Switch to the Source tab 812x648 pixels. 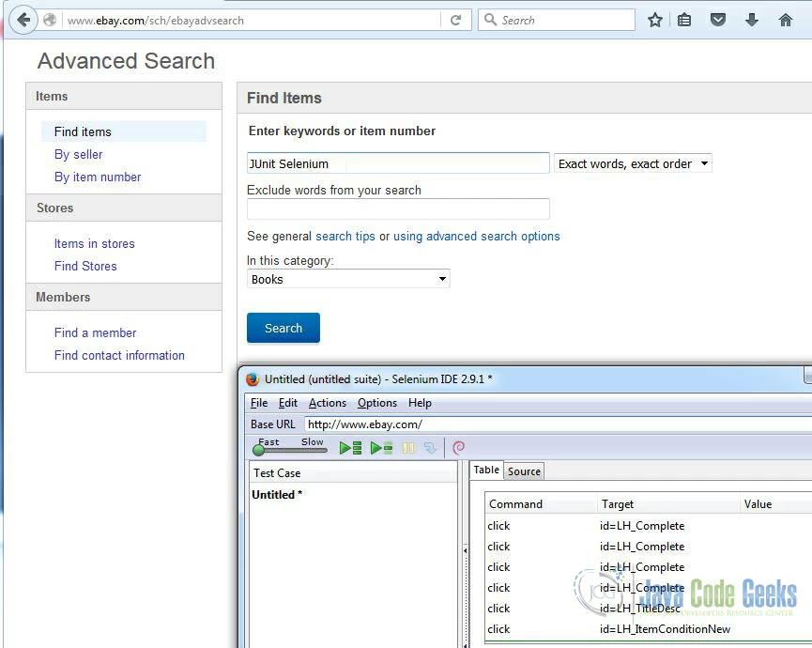[x=524, y=471]
